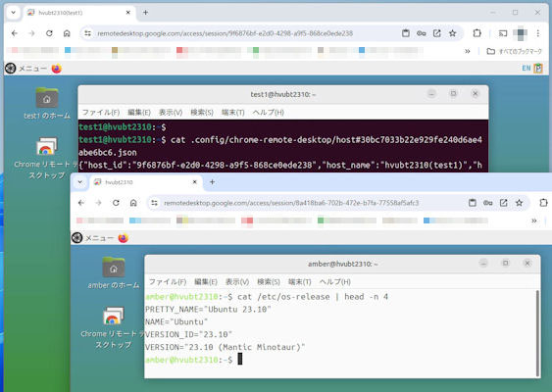Expand the tab search dropdown in the front hvubt2310 window
The image size is (552, 392).
[80, 182]
